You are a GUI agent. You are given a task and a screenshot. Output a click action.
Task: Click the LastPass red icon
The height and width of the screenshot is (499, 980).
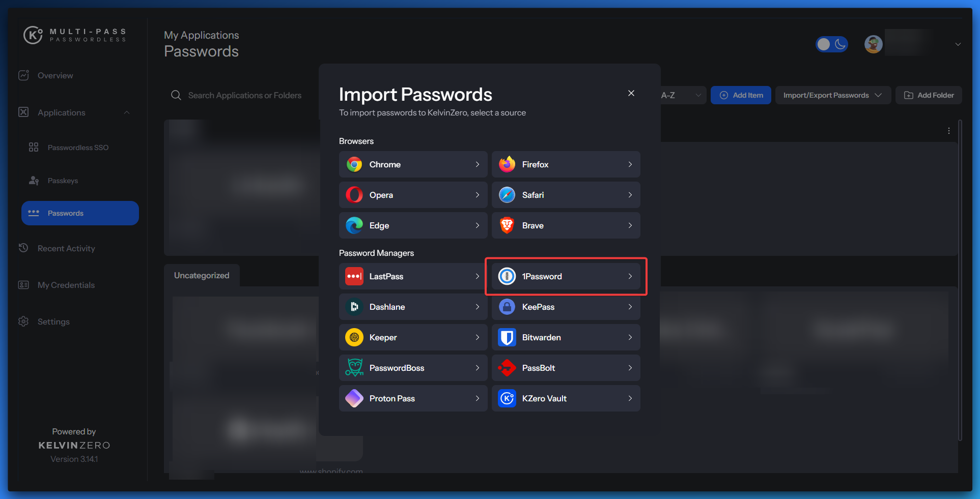point(354,276)
